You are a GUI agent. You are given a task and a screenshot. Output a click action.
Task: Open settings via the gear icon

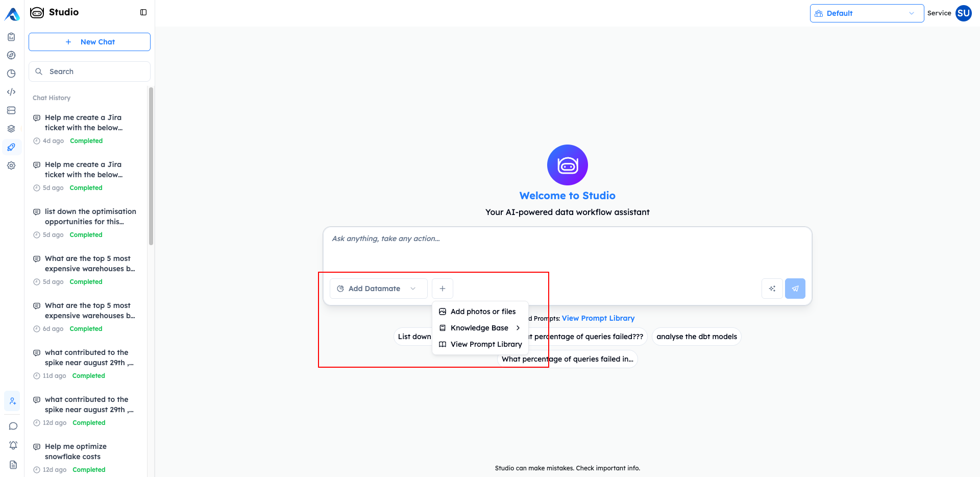tap(11, 165)
